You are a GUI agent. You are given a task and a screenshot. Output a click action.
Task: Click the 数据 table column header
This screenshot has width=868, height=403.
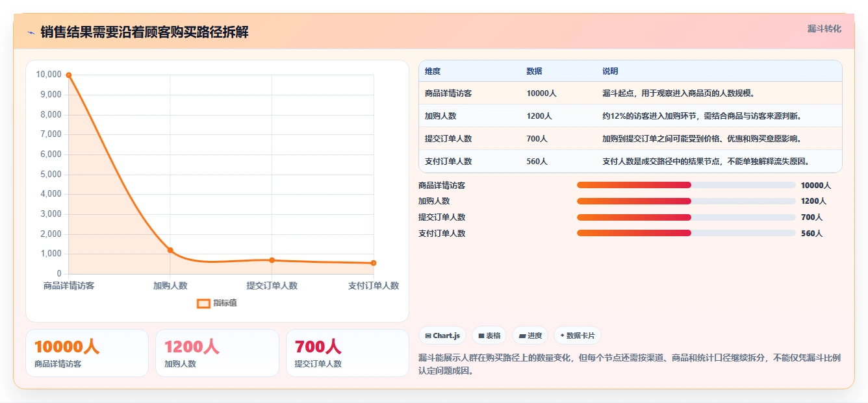pos(534,71)
